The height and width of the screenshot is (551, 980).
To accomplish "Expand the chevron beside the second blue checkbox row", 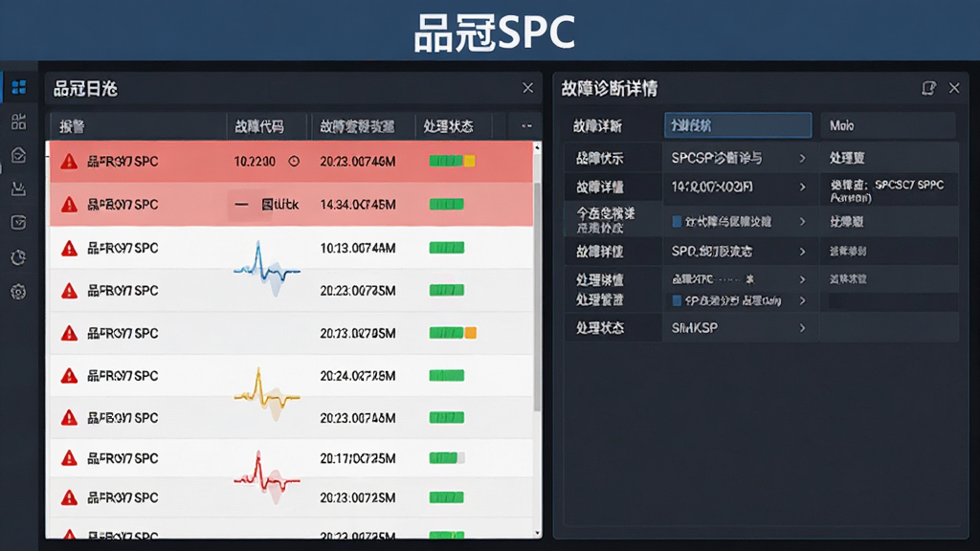I will point(803,301).
